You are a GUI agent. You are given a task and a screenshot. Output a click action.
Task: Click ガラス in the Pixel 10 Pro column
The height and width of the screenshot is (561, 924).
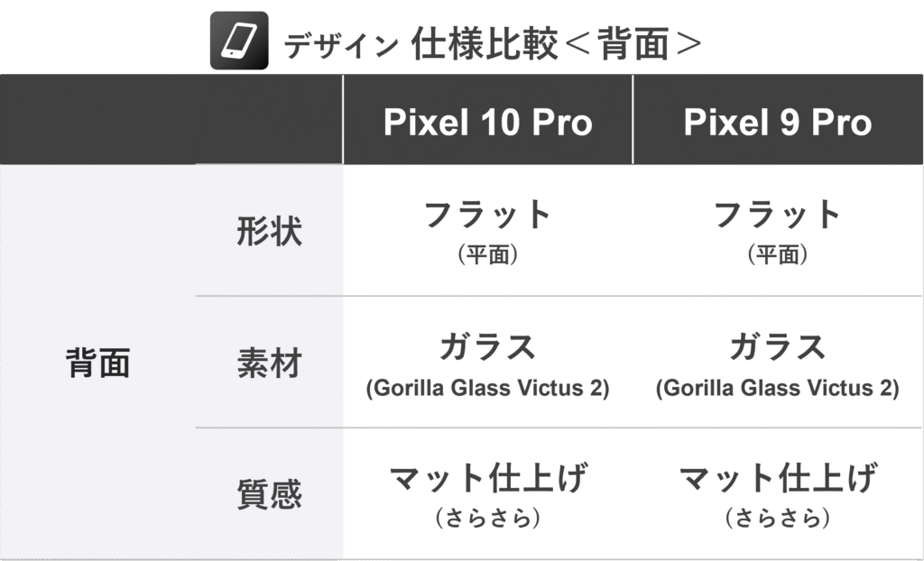pyautogui.click(x=487, y=347)
